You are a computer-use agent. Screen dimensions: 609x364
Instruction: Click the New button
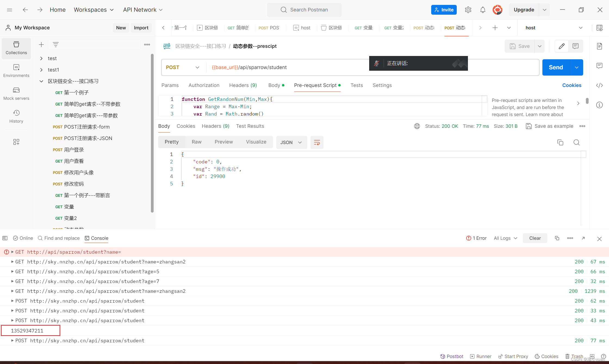(121, 28)
